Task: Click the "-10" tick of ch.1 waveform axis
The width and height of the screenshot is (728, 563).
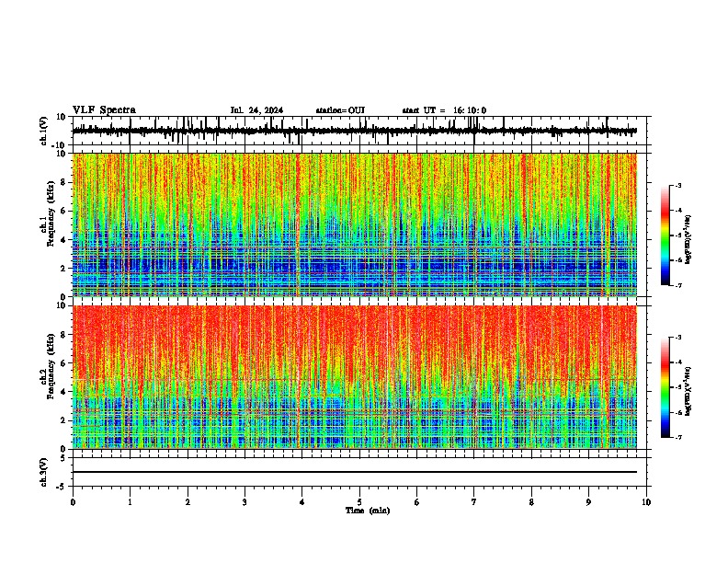Action: [60, 145]
